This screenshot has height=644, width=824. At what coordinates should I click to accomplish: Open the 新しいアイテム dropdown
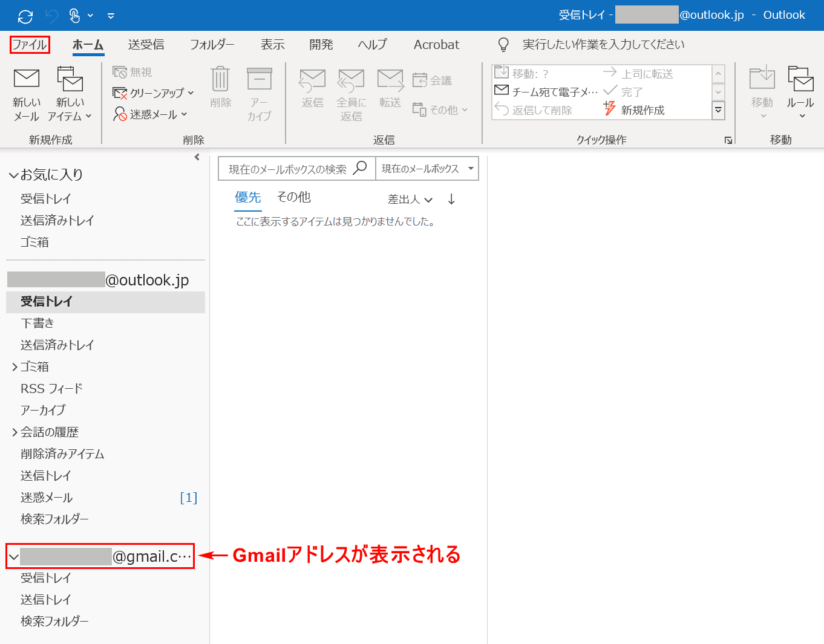(x=70, y=94)
